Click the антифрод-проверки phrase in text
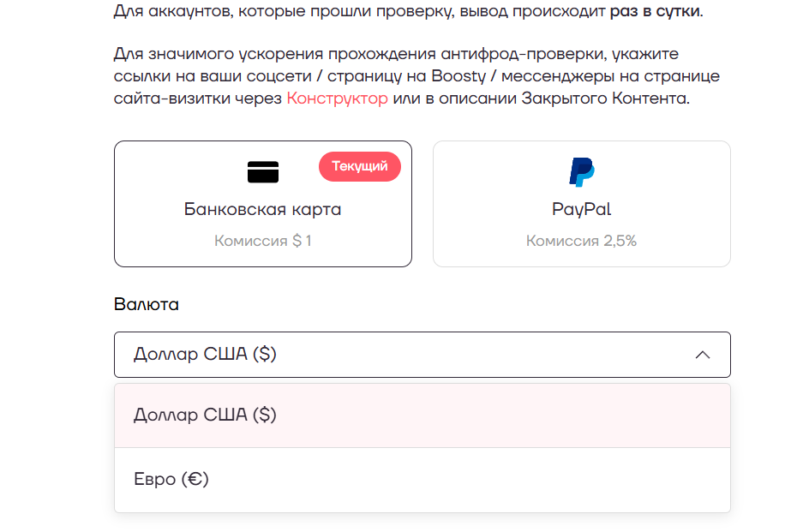Screen dimensions: 797x532 [524, 54]
